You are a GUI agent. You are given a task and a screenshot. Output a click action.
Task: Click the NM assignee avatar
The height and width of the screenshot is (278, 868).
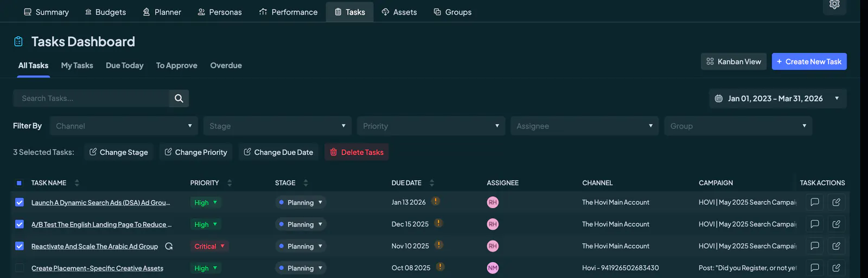tap(493, 268)
